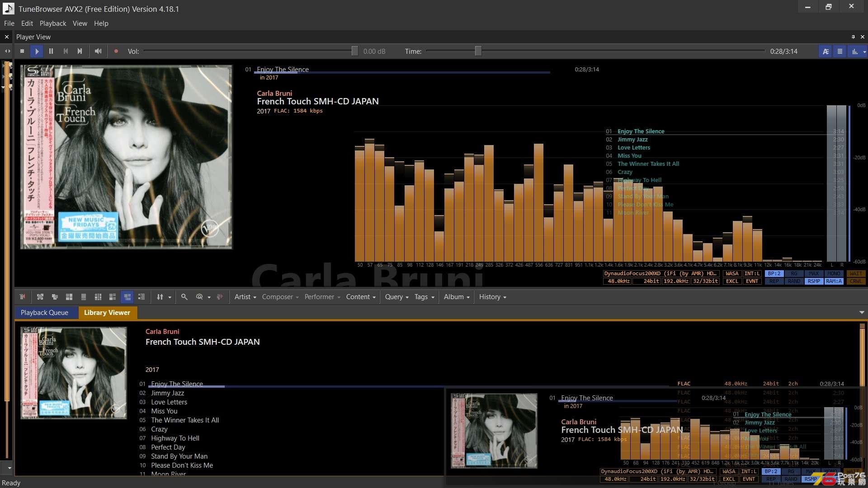Viewport: 868px width, 488px height.
Task: Click the single-column list view icon
Action: [84, 297]
